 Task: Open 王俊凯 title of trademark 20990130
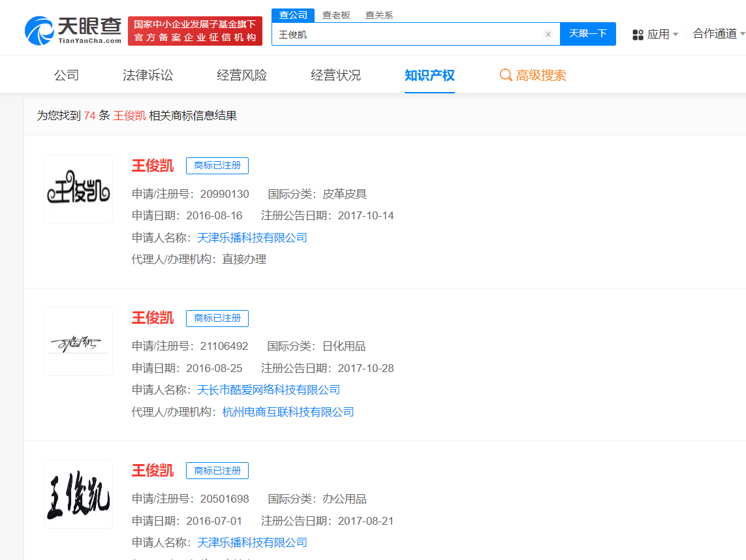[x=153, y=166]
